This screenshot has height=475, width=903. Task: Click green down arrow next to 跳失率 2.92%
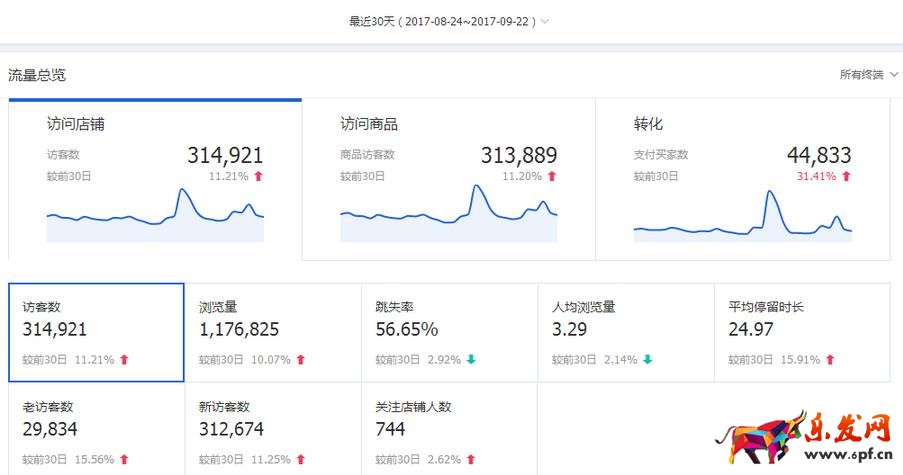(x=471, y=360)
